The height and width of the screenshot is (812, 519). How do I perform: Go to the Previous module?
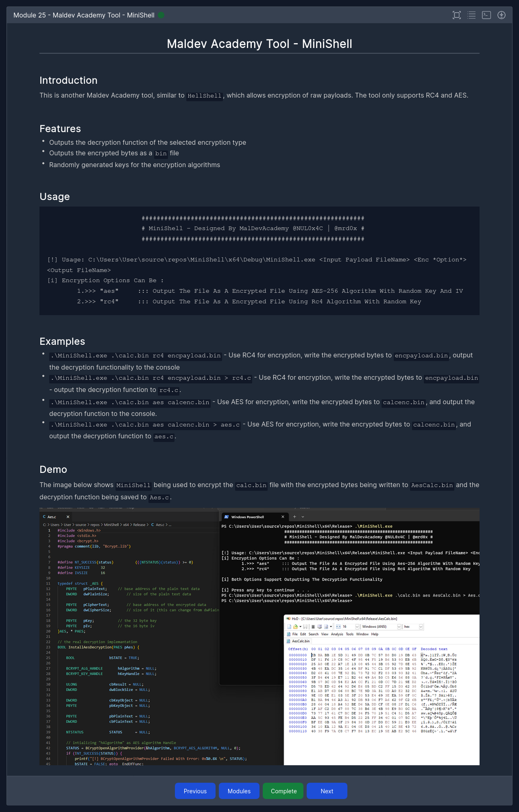pos(195,791)
